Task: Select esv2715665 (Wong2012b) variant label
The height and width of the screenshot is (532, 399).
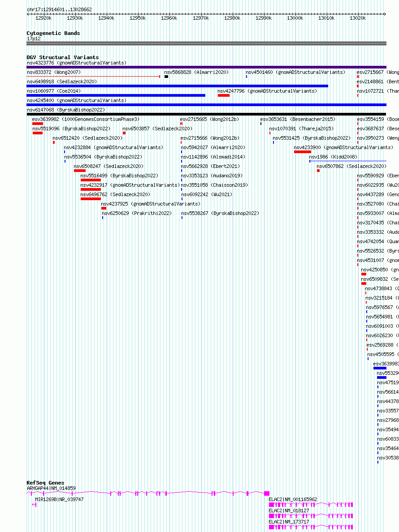Action: 209,120
